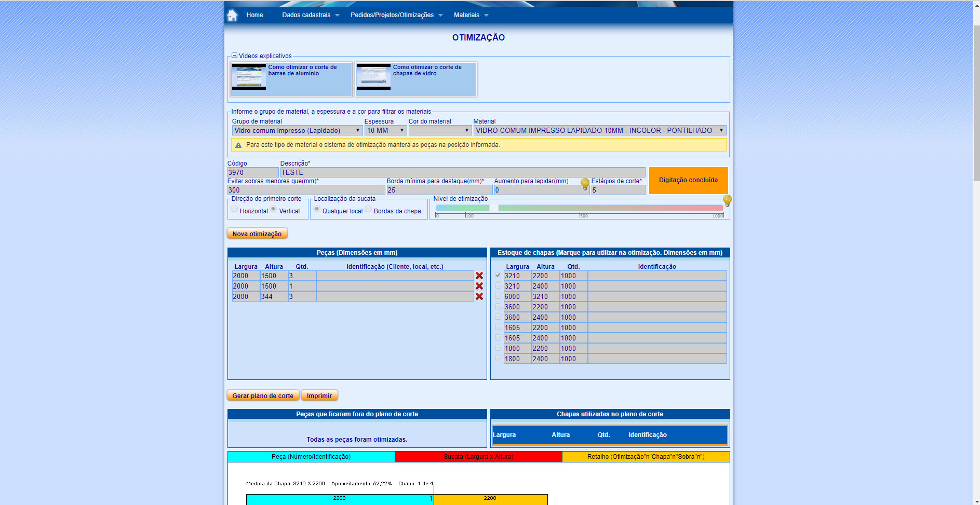Select Horizontal first cut direction
Screen dimensions: 980x505
point(234,209)
